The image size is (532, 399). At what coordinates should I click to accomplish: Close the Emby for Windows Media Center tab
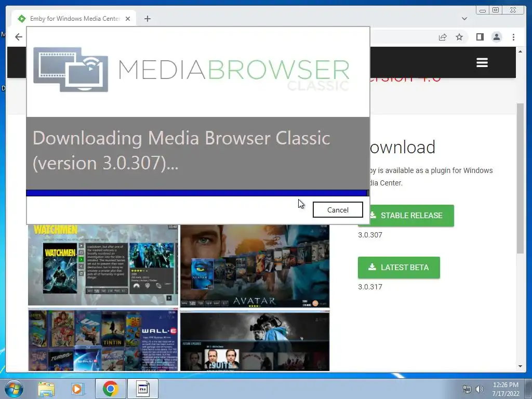[x=128, y=19]
